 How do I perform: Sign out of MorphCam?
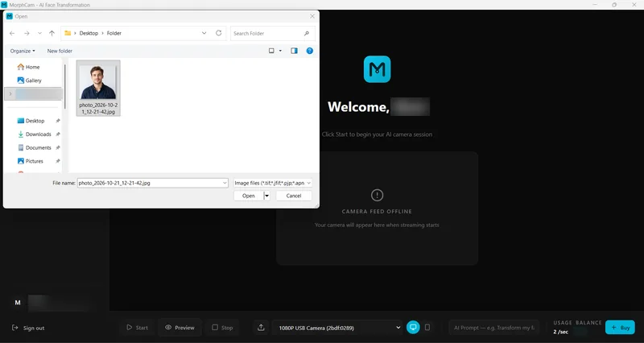[28, 329]
